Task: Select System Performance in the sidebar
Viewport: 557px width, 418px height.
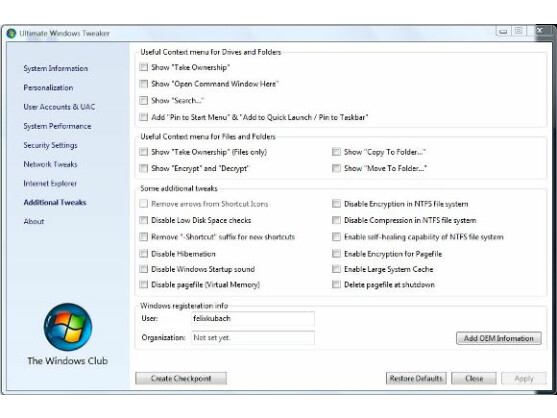Action: (57, 126)
